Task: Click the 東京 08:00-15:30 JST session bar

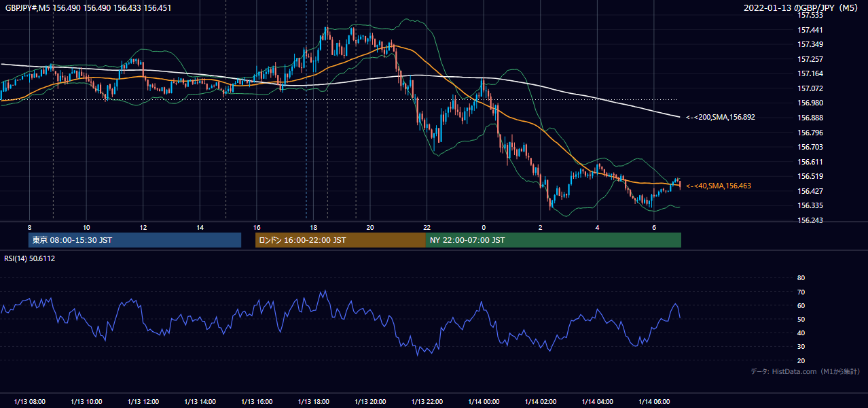Action: point(134,240)
